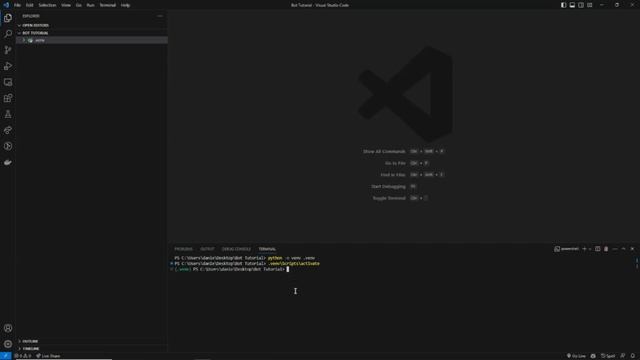Screen dimensions: 640x360
Task: Open the notifications bell in status bar
Action: click(633, 356)
